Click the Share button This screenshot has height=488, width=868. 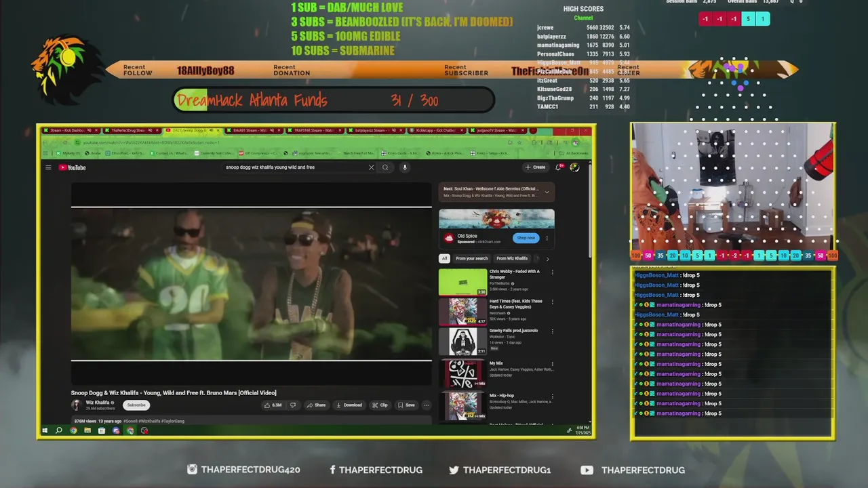click(316, 405)
